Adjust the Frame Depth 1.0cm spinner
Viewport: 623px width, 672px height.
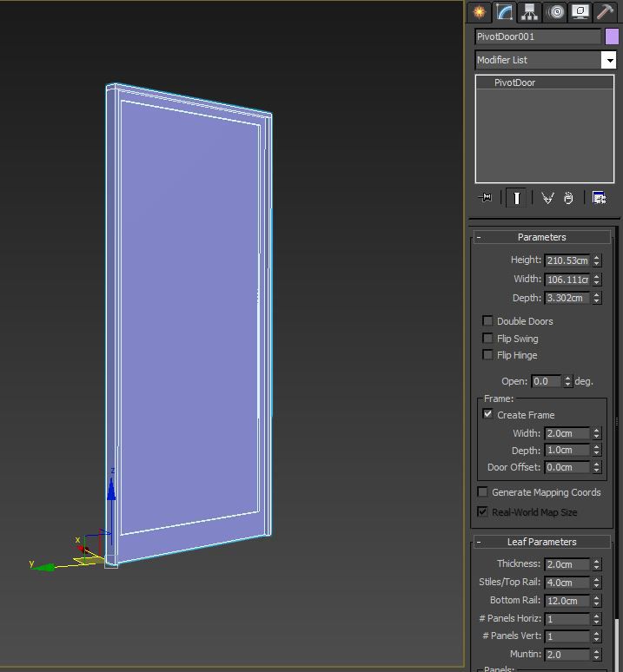pyautogui.click(x=596, y=450)
